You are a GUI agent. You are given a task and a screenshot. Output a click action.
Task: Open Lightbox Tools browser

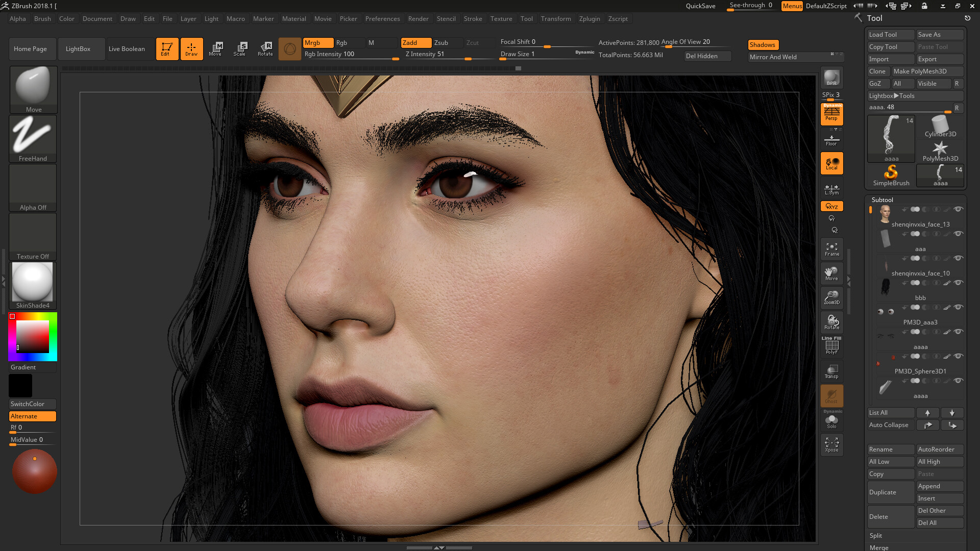[916, 96]
